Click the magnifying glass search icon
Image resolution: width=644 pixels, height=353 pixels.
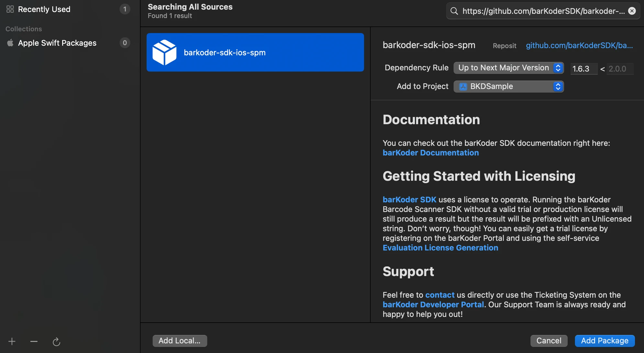tap(454, 11)
